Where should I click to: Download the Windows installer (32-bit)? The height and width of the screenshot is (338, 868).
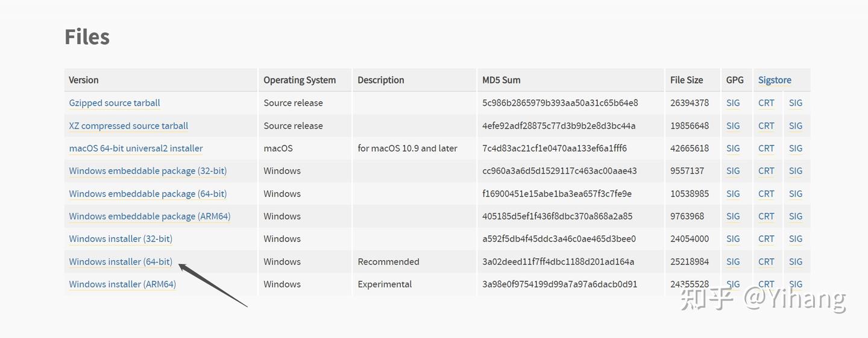pyautogui.click(x=121, y=239)
